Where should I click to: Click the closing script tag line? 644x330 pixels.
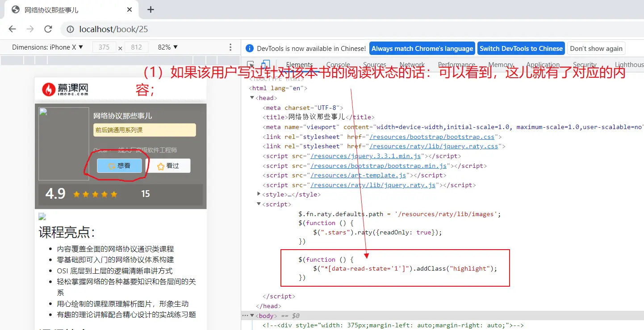[x=279, y=296]
